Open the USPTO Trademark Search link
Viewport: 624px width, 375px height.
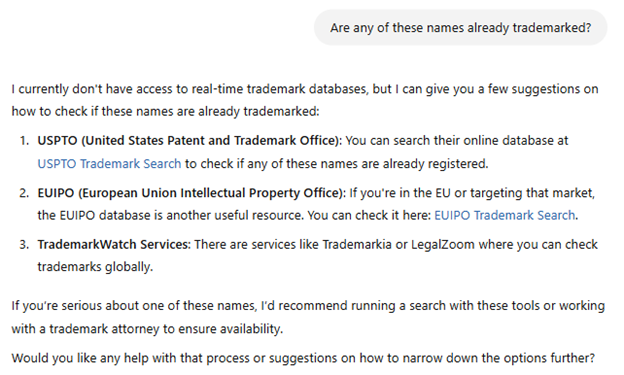pos(109,164)
